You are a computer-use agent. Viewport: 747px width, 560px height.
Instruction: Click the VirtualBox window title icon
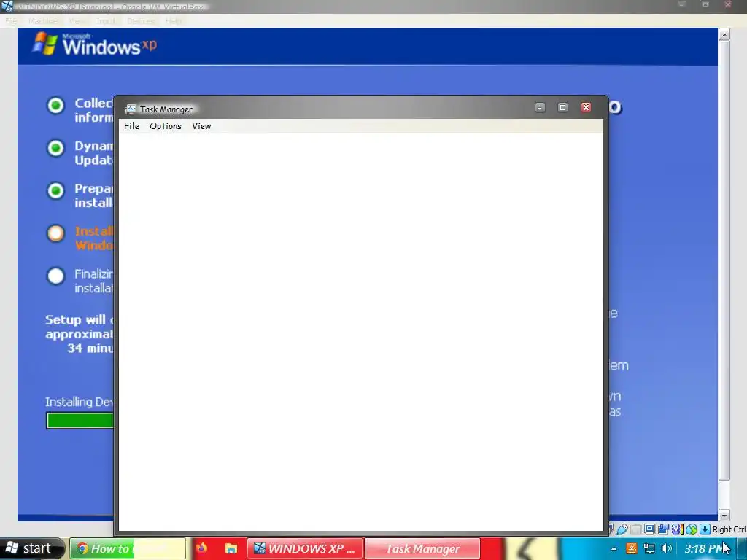coord(7,6)
